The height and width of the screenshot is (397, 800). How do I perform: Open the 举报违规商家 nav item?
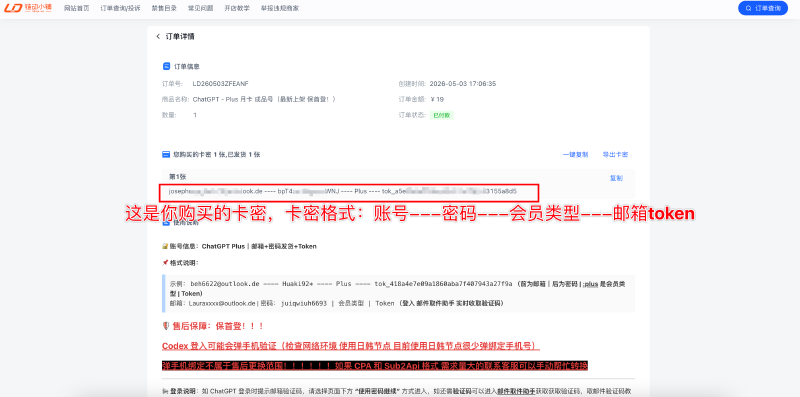[280, 8]
